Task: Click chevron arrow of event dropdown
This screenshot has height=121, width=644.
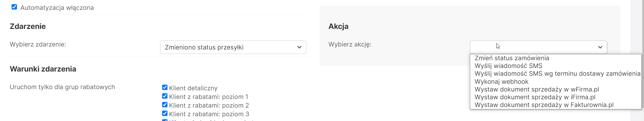Action: [x=299, y=47]
